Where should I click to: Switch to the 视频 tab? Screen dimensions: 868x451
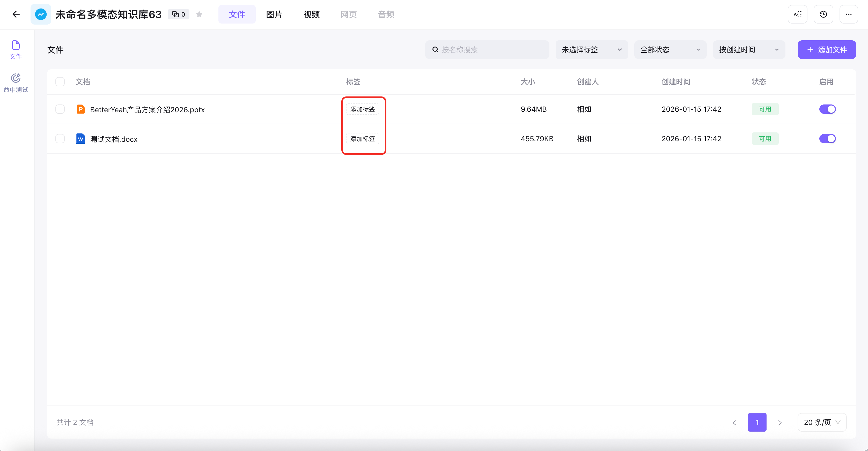(311, 14)
